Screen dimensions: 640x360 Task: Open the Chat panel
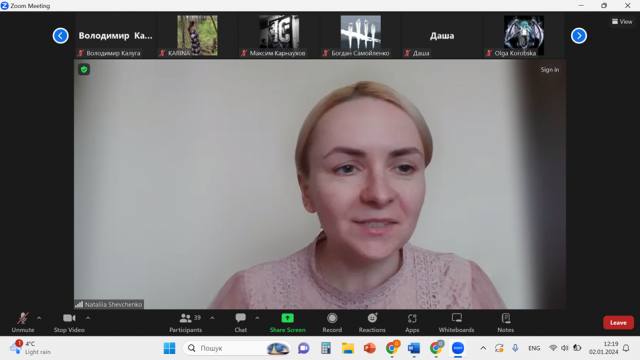240,322
